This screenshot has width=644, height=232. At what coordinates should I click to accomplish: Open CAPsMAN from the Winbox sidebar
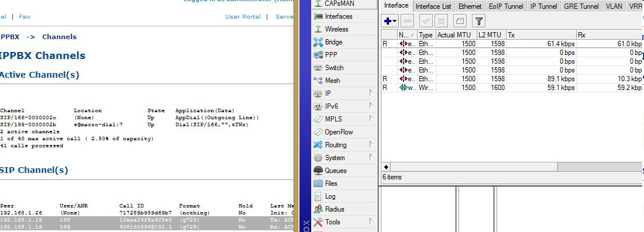point(339,4)
